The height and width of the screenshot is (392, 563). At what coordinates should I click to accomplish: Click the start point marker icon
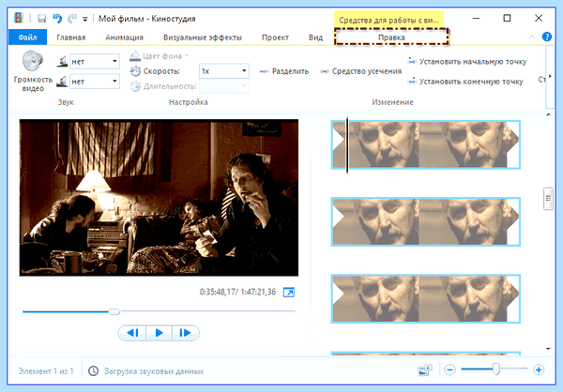412,61
